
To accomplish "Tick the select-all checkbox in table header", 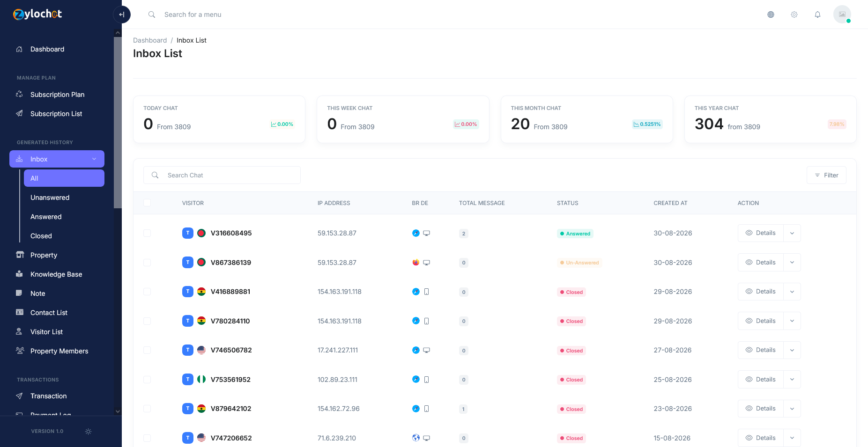I will [147, 203].
